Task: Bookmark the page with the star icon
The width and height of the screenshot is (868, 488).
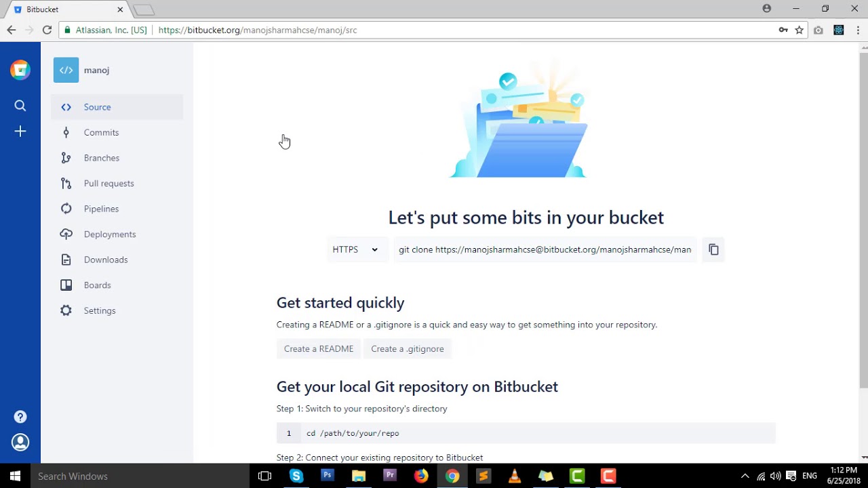Action: pos(800,30)
